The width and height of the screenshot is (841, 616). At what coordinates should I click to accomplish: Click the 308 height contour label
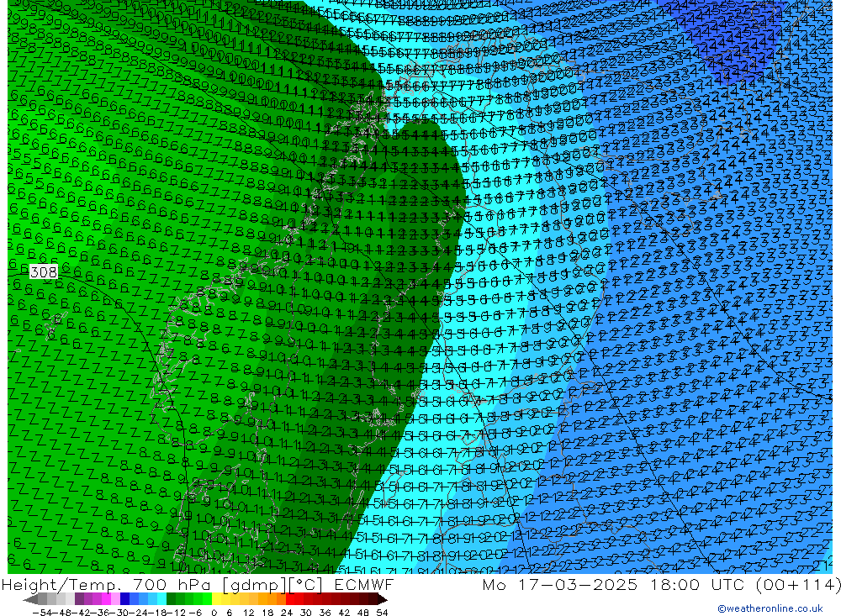coord(44,272)
